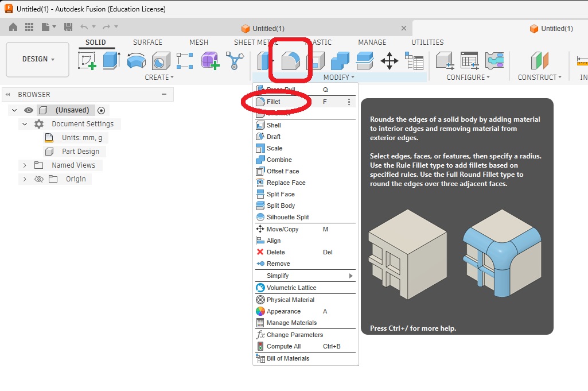Go to the Home icon
The height and width of the screenshot is (391, 588).
13,26
